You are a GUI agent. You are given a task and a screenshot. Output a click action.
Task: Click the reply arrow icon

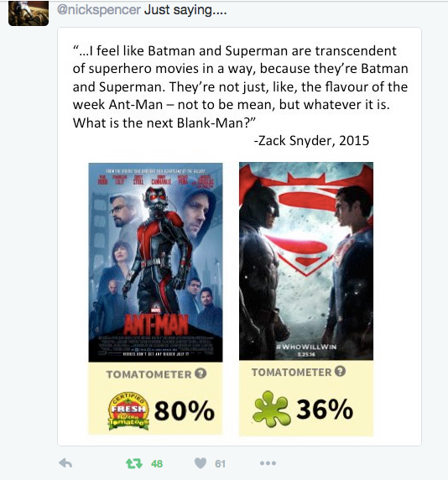(x=65, y=463)
